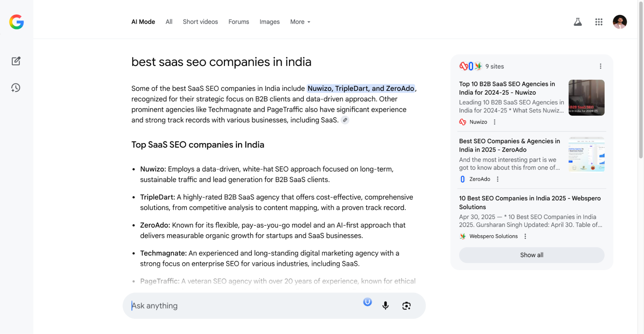Switch to the Short videos tab

click(200, 22)
